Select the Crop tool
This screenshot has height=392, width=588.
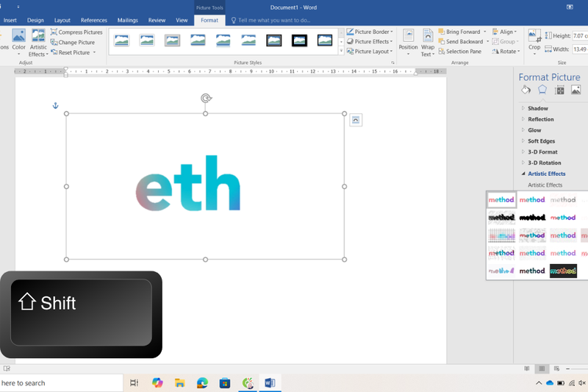[534, 42]
